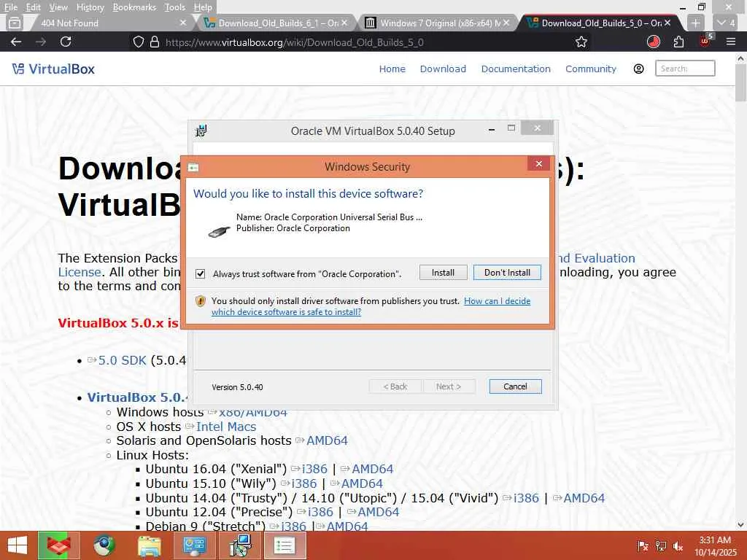
Task: Open the Control Panel taskbar icon
Action: (194, 545)
